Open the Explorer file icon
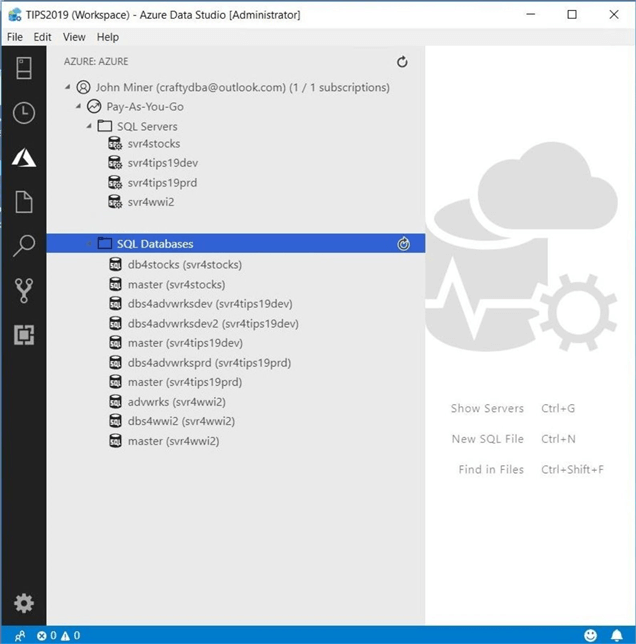The height and width of the screenshot is (644, 636). (x=24, y=202)
